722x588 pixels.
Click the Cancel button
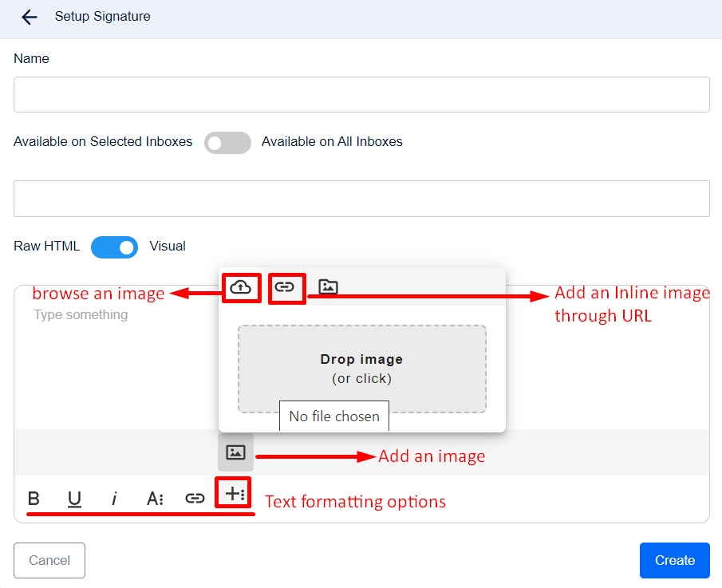pos(49,560)
